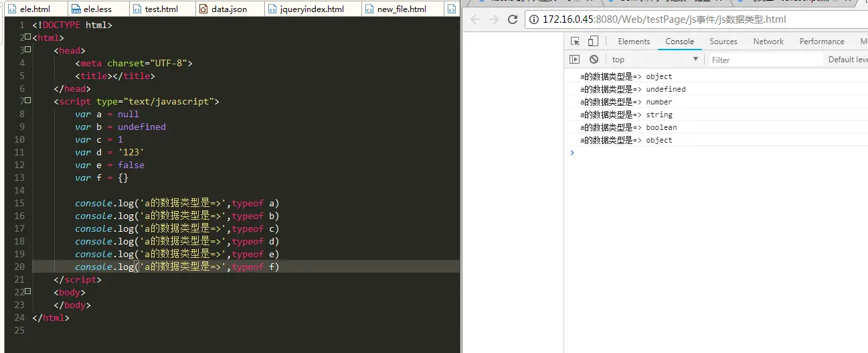Show the console sidebar
Image resolution: width=868 pixels, height=353 pixels.
tap(574, 60)
